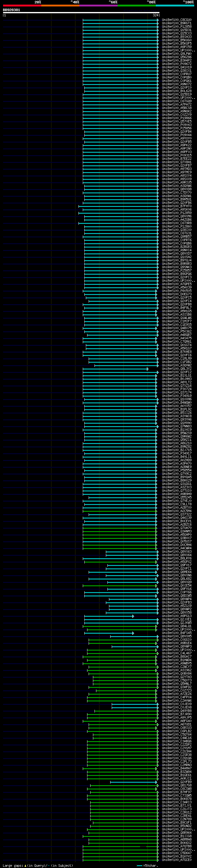Click the purple ~60% identity legend segment
Image resolution: width=197 pixels, height=868 pixels.
(99, 6)
